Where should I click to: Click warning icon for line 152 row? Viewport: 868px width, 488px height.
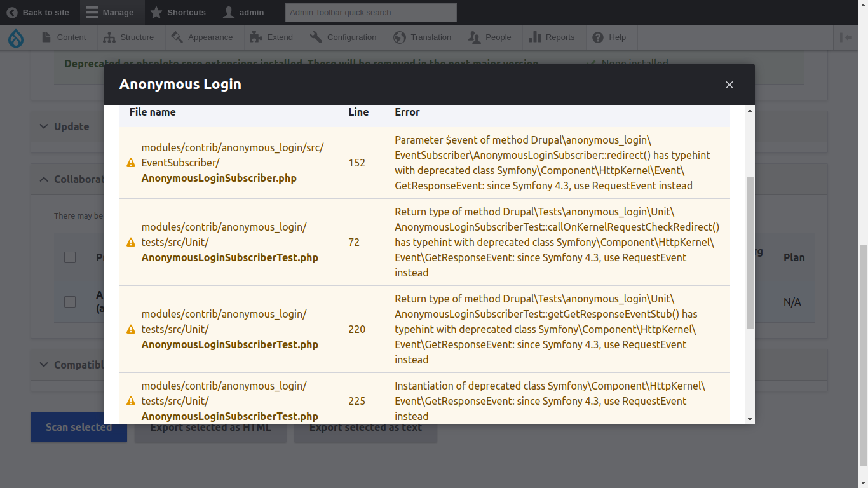pos(131,163)
